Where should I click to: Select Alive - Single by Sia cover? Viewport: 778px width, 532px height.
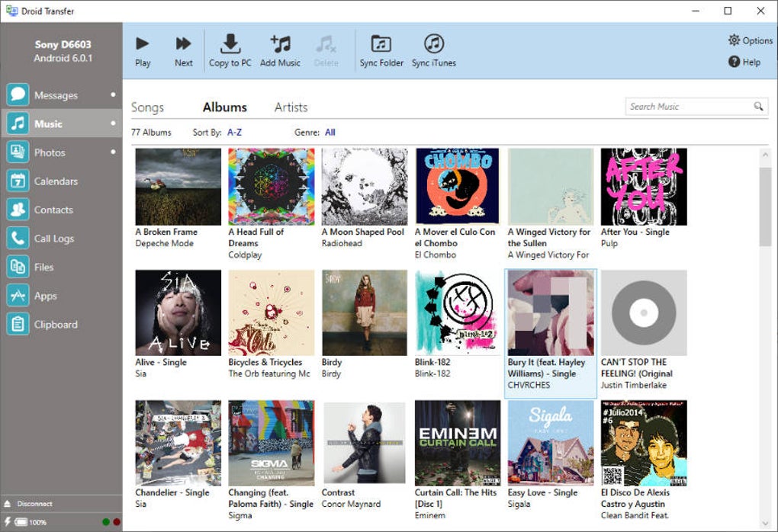(x=178, y=312)
